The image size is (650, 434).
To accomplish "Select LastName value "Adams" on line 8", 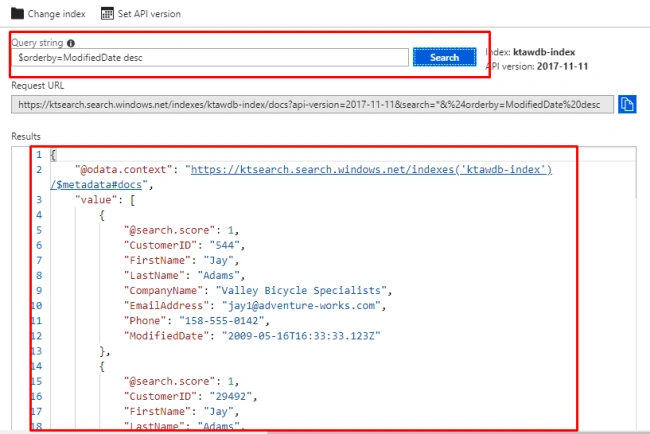I will pyautogui.click(x=218, y=276).
